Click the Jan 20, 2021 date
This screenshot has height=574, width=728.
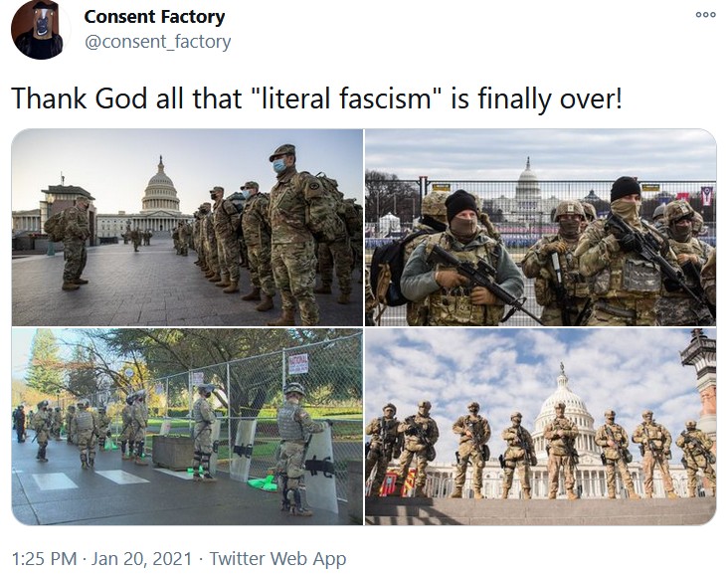coord(141,558)
